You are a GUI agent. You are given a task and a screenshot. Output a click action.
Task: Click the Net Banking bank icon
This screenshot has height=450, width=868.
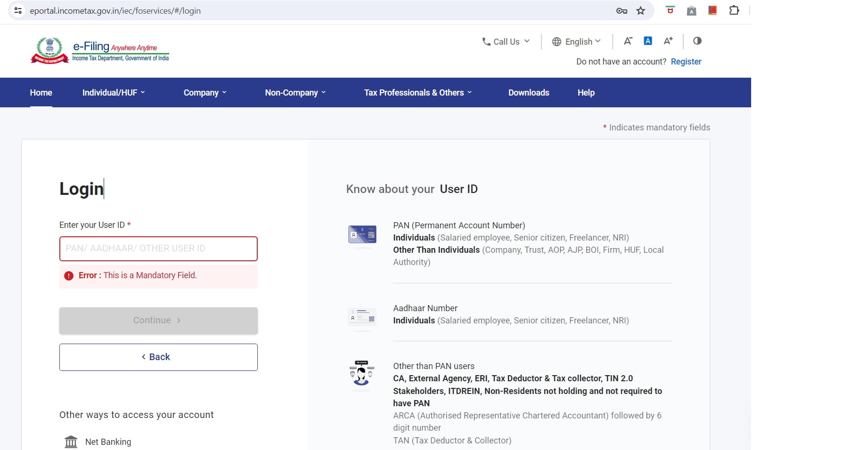[x=71, y=442]
